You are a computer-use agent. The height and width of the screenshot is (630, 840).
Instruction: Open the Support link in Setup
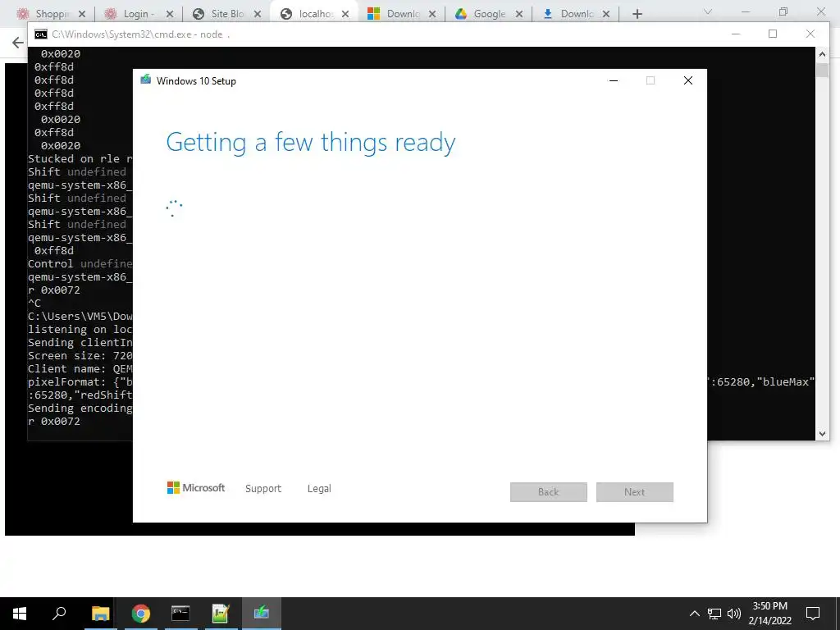263,489
